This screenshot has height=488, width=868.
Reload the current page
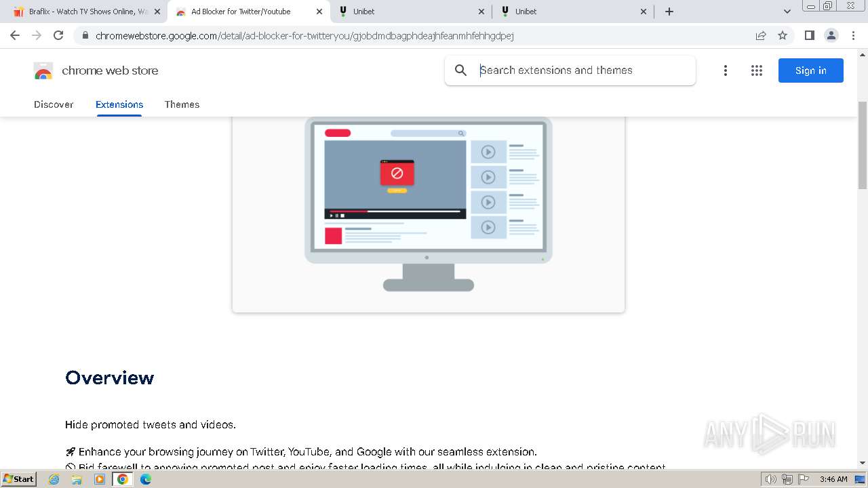(58, 35)
